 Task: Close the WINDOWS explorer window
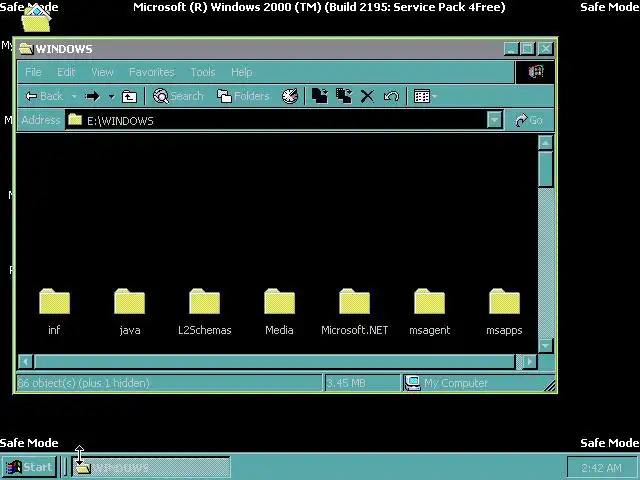[546, 49]
